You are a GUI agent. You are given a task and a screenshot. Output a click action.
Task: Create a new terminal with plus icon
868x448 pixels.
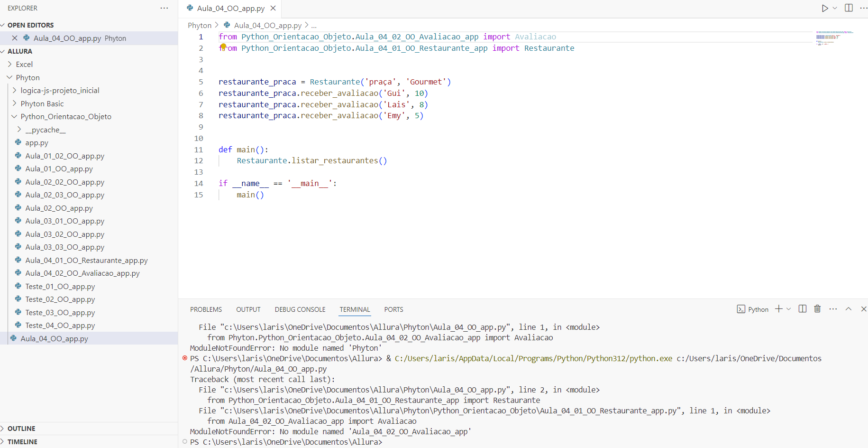pos(778,309)
